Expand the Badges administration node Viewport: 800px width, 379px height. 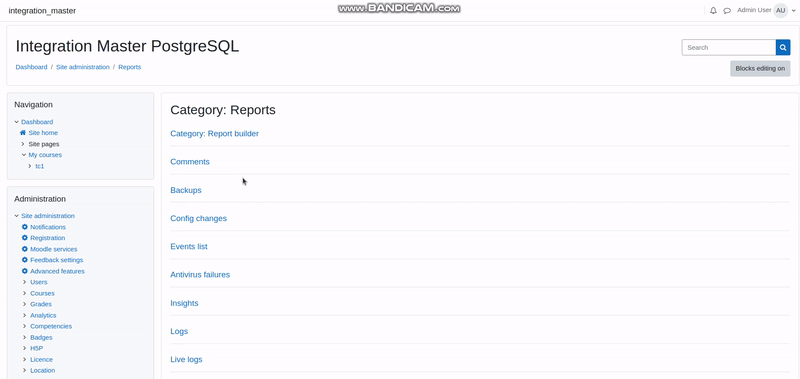click(24, 337)
